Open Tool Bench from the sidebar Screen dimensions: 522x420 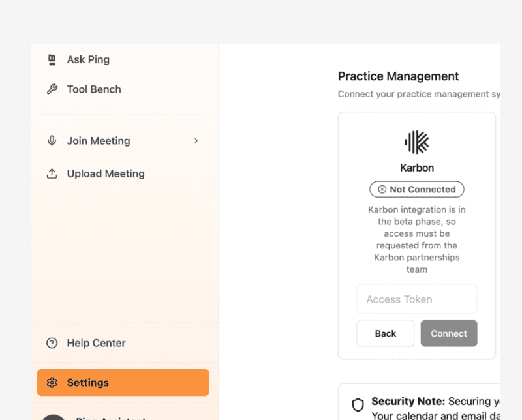(94, 89)
